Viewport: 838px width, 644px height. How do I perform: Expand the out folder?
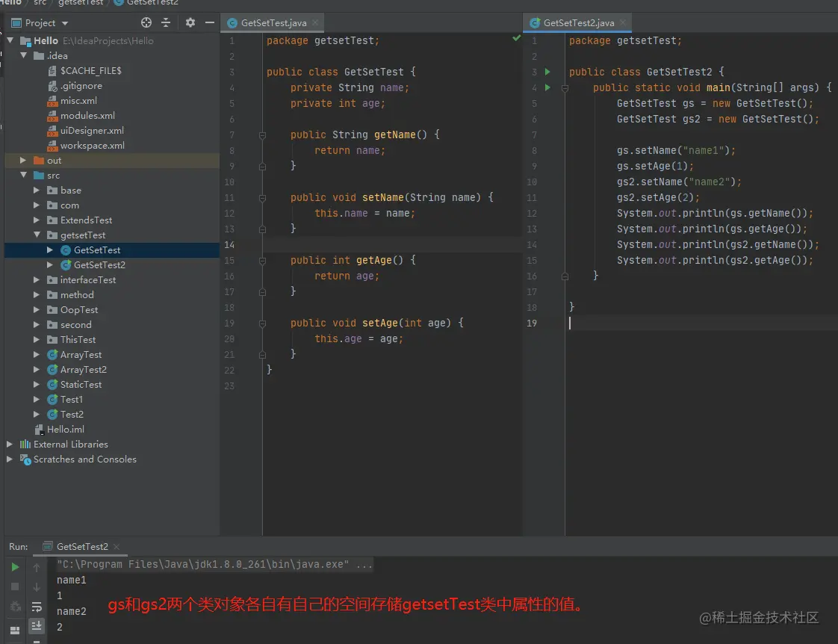[23, 160]
